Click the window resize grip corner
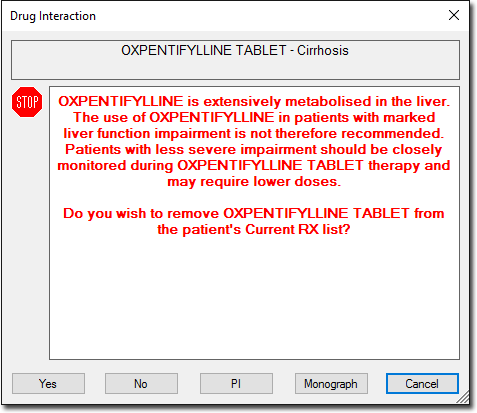 point(463,397)
